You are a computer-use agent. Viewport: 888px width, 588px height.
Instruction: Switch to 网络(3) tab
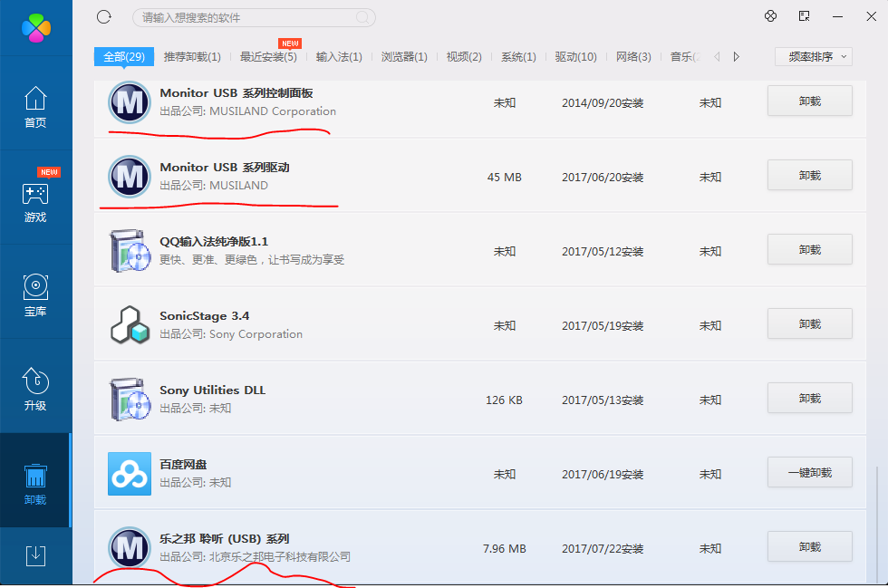coord(633,57)
